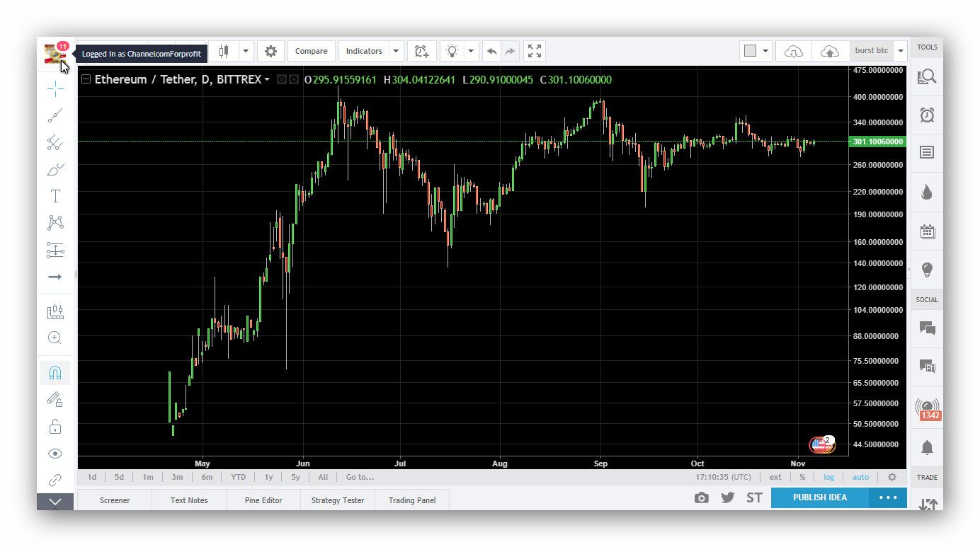The image size is (980, 547).
Task: Open chart settings gear in top toolbar
Action: 270,51
